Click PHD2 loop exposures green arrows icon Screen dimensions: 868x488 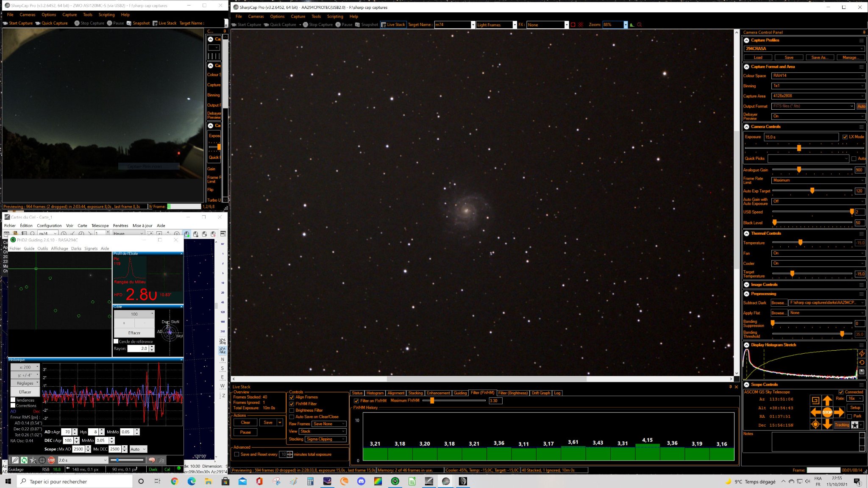coord(24,460)
